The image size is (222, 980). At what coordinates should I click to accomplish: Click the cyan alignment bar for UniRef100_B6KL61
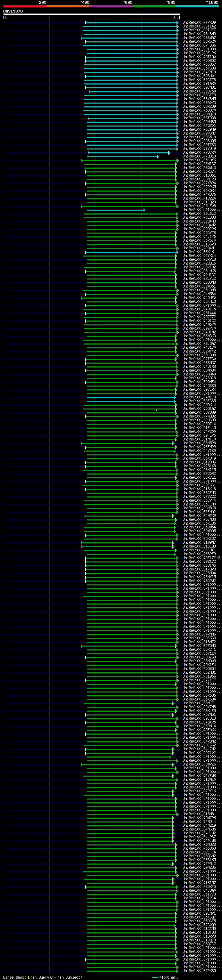[132, 252]
